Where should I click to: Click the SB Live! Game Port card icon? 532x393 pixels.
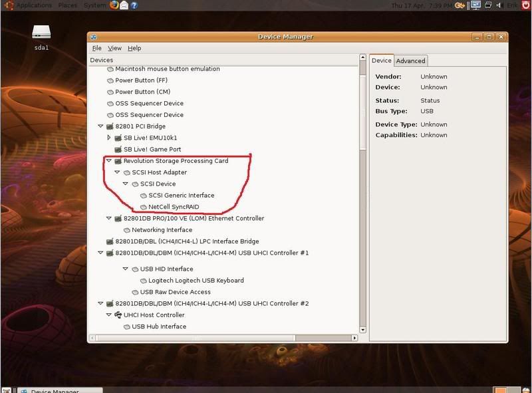118,150
